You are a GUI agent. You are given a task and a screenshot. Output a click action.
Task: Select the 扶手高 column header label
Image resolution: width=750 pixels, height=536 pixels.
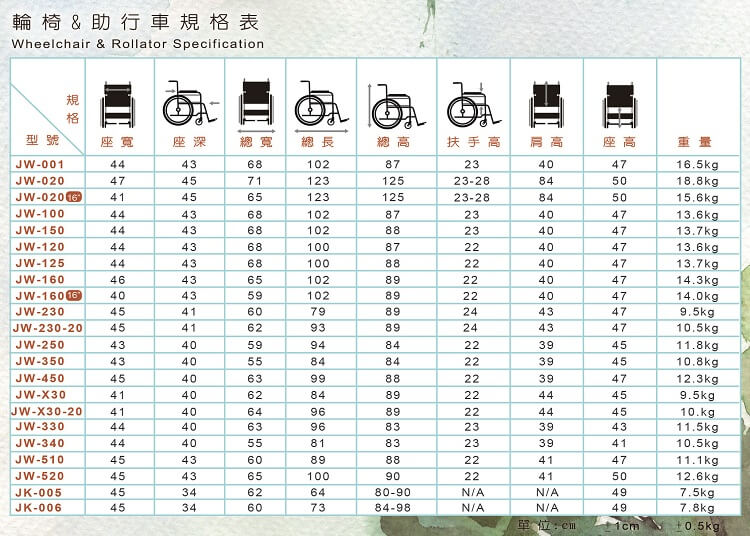click(x=474, y=142)
